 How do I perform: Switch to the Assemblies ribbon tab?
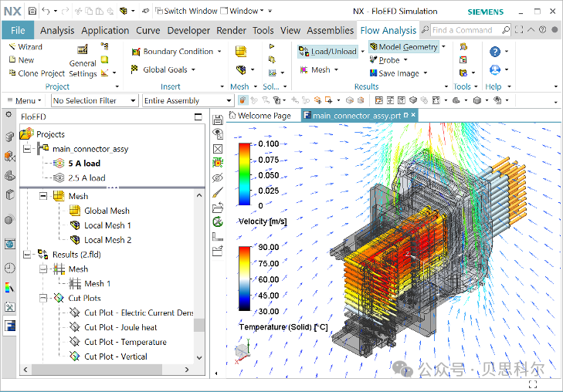[331, 31]
